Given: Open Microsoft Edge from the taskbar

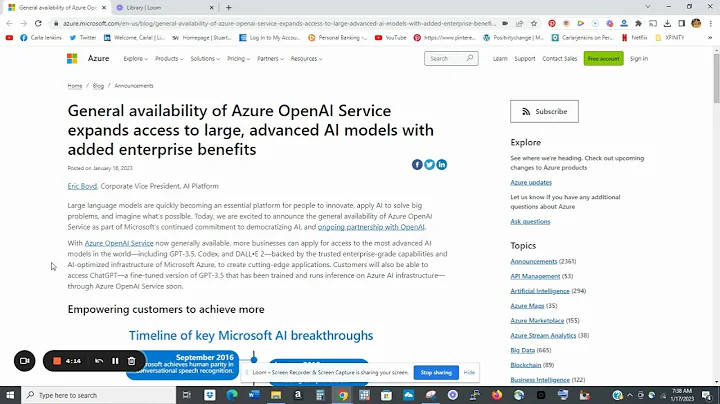Looking at the screenshot, I should pyautogui.click(x=232, y=395).
